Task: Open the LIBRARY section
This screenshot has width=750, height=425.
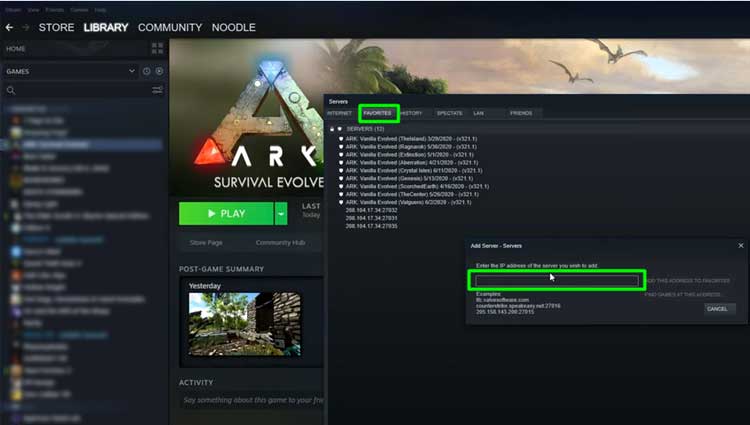Action: pyautogui.click(x=106, y=28)
